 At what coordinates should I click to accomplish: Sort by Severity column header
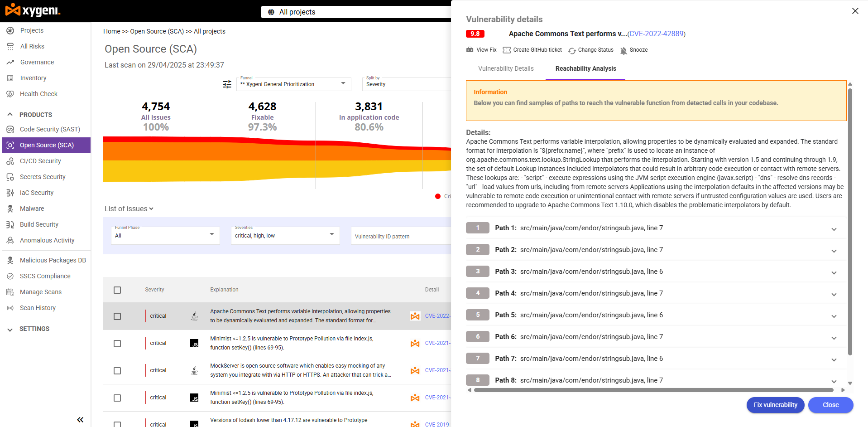pos(154,290)
